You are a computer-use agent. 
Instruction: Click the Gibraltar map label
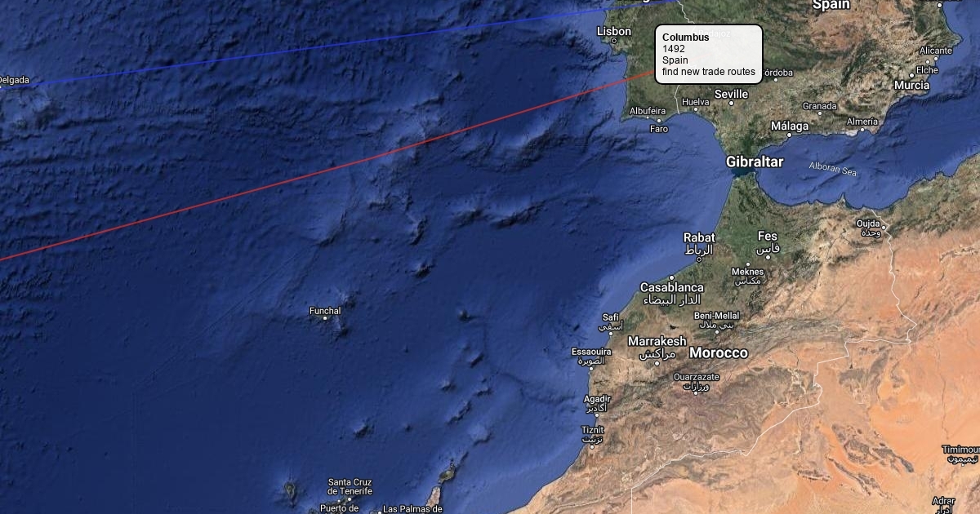[755, 162]
